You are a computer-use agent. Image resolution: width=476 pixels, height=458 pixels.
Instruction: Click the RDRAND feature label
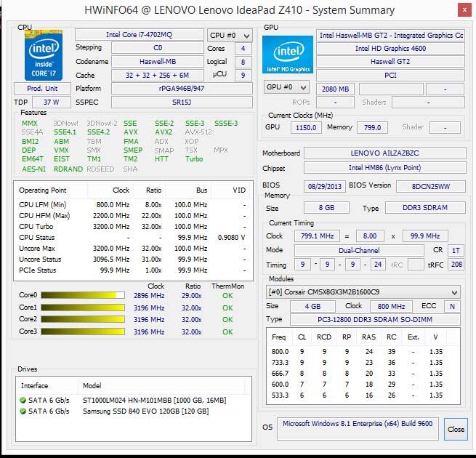68,169
